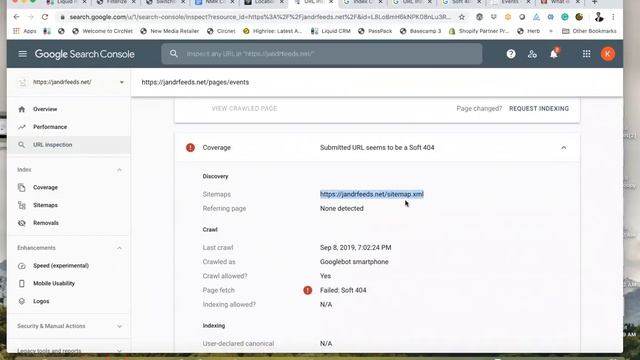Click the Performance trend icon
640x360 pixels.
[22, 127]
